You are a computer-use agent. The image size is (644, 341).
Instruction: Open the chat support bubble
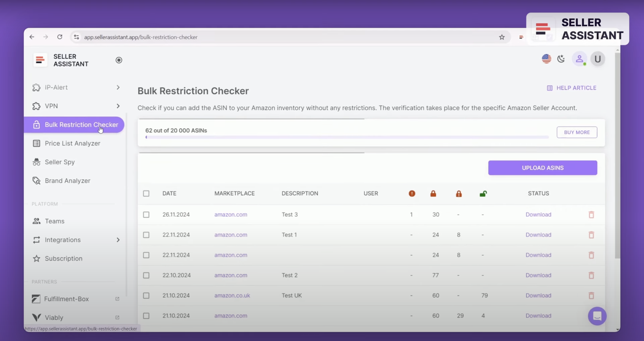tap(597, 316)
